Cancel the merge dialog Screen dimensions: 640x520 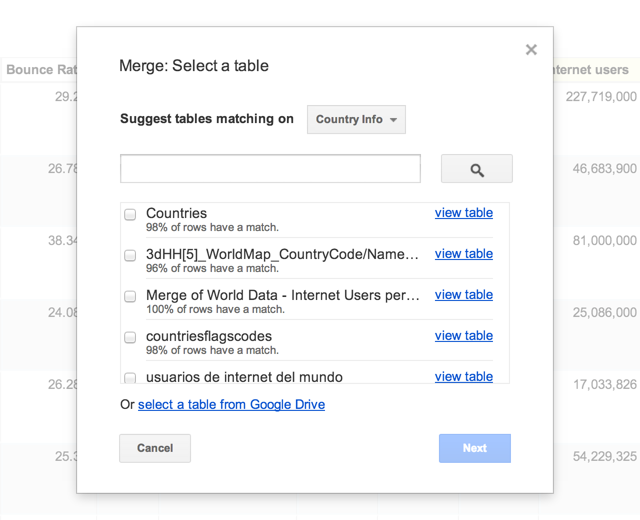click(x=155, y=448)
